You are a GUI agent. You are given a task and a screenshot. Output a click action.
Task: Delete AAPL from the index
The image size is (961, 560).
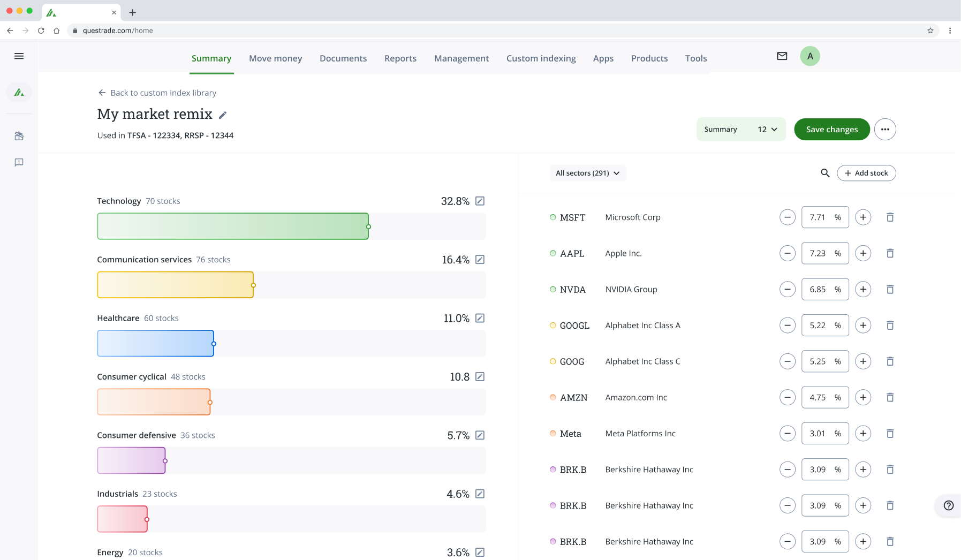tap(890, 253)
